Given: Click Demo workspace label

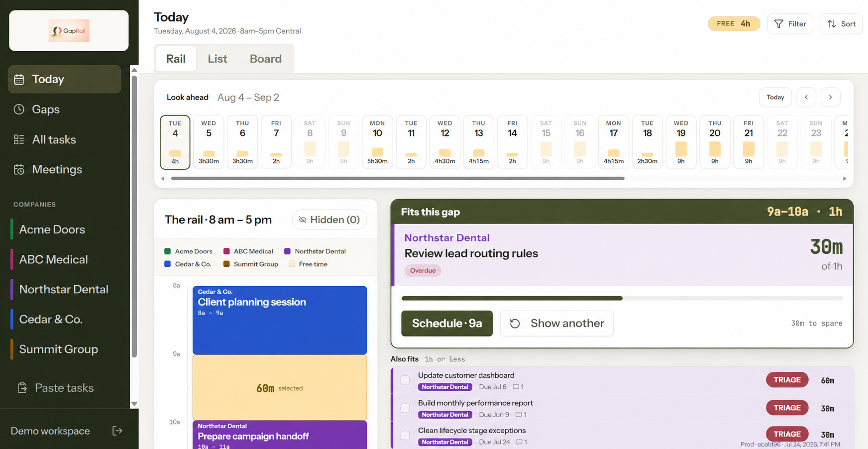Looking at the screenshot, I should (x=50, y=431).
